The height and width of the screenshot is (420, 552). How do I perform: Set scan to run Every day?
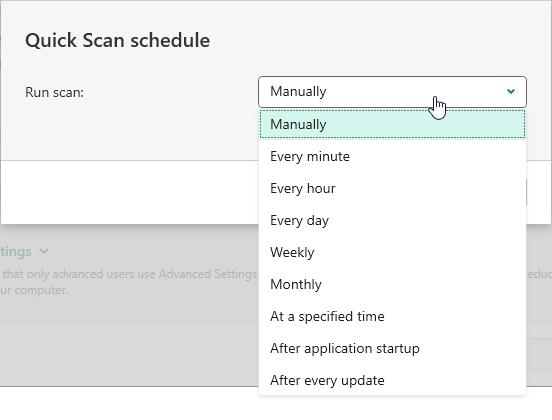(392, 220)
